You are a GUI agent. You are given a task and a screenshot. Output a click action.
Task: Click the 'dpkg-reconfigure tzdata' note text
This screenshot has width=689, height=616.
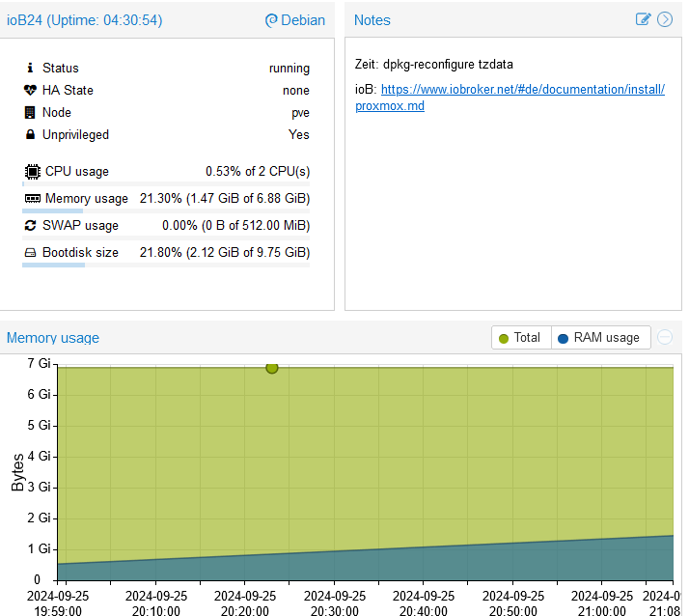[x=448, y=64]
